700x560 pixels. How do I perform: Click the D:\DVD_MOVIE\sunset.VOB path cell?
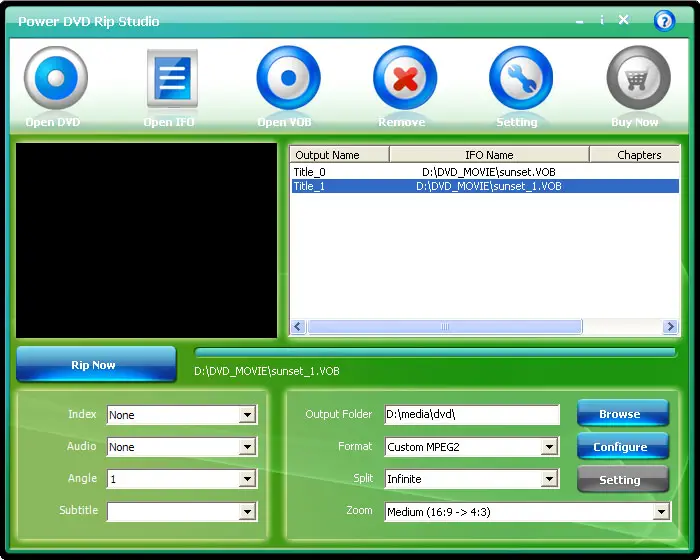pyautogui.click(x=489, y=172)
